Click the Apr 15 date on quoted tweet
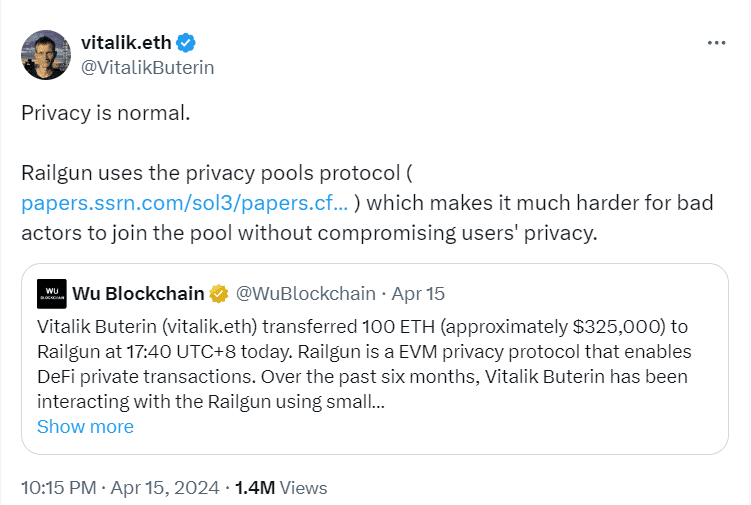751x505 pixels. tap(419, 294)
